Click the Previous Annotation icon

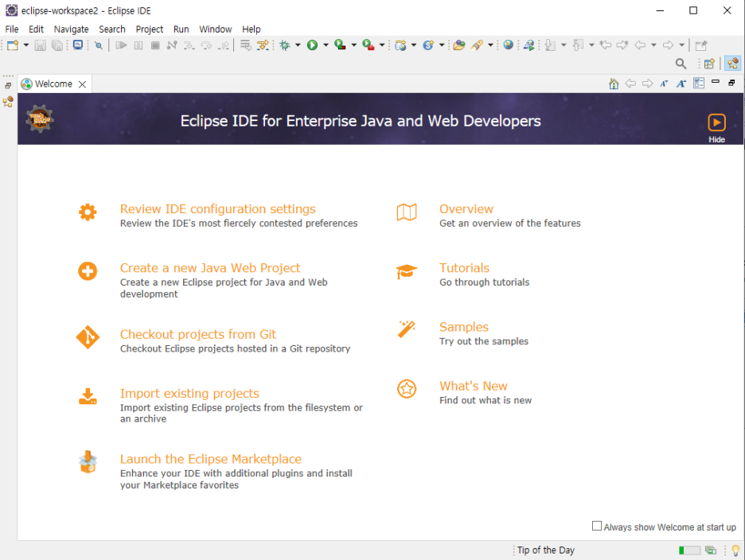coord(578,45)
